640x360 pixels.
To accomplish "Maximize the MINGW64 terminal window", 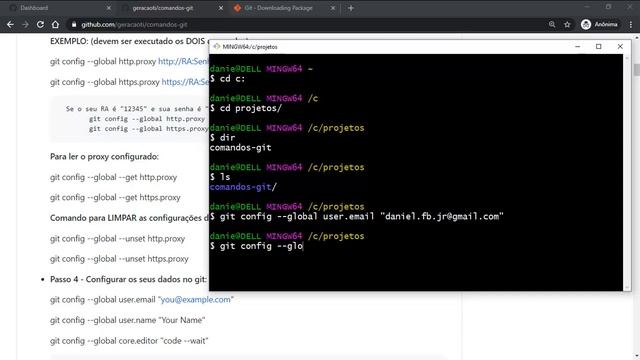I will pyautogui.click(x=599, y=47).
